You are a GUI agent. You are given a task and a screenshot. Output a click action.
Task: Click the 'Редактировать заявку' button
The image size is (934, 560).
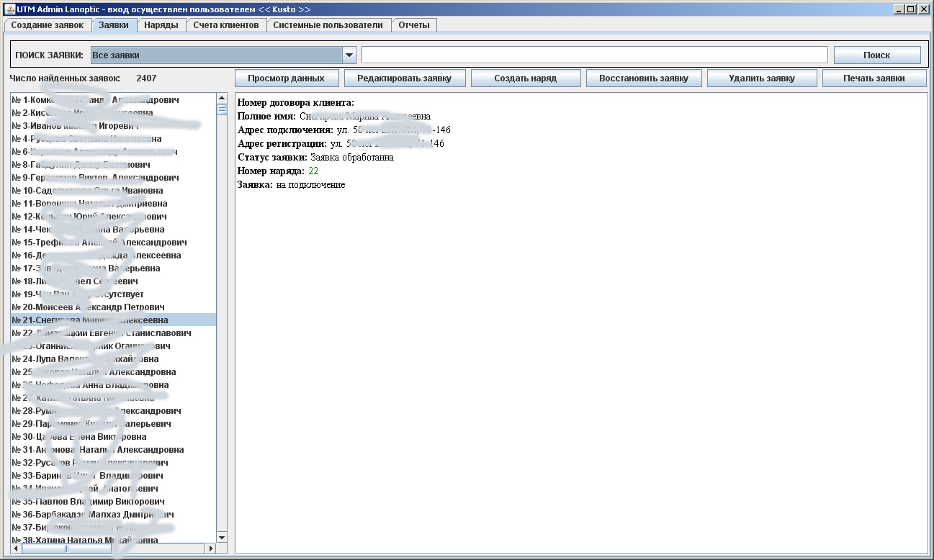[405, 78]
